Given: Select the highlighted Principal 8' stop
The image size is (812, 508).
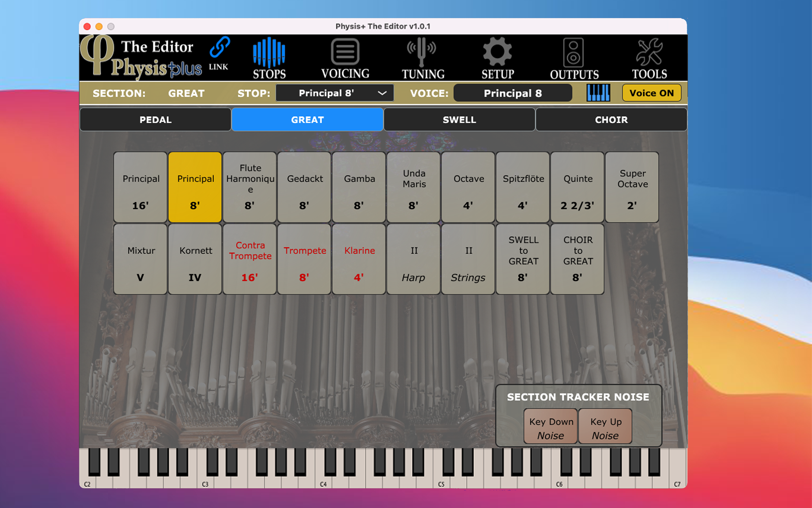Looking at the screenshot, I should tap(195, 187).
